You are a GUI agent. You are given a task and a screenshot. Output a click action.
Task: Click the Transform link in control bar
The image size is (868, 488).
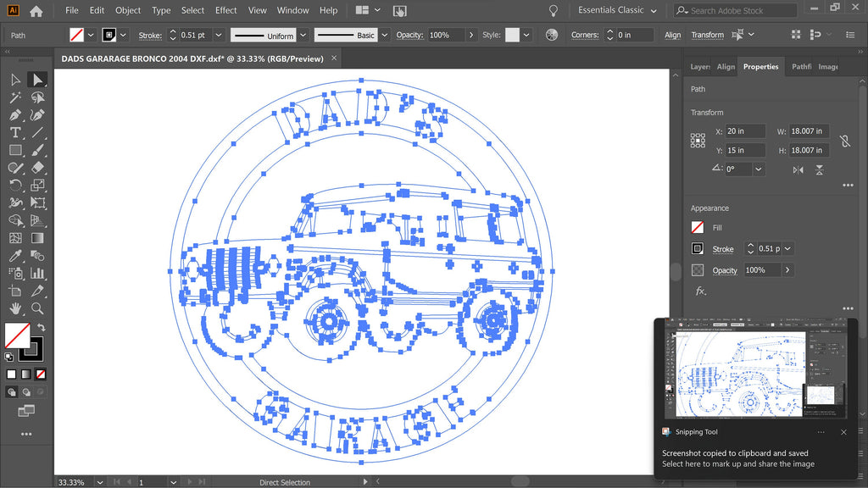coord(708,35)
